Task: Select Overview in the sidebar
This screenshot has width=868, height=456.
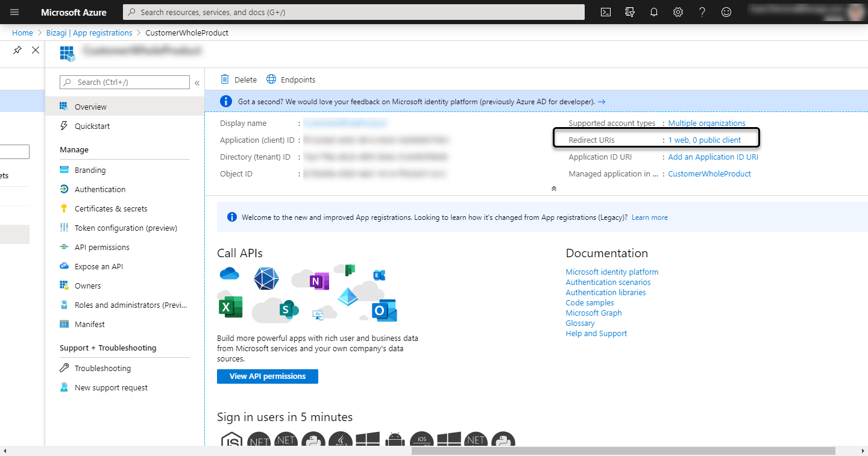Action: [x=125, y=107]
